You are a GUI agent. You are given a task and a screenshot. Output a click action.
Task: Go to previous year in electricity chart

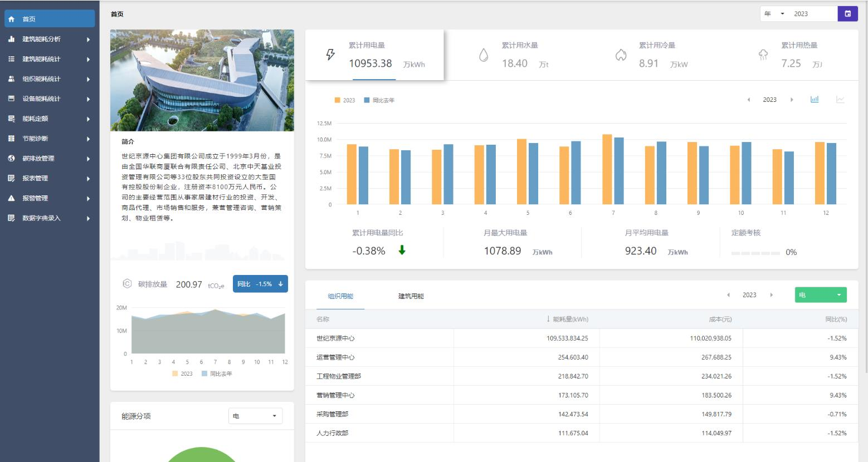pos(748,100)
